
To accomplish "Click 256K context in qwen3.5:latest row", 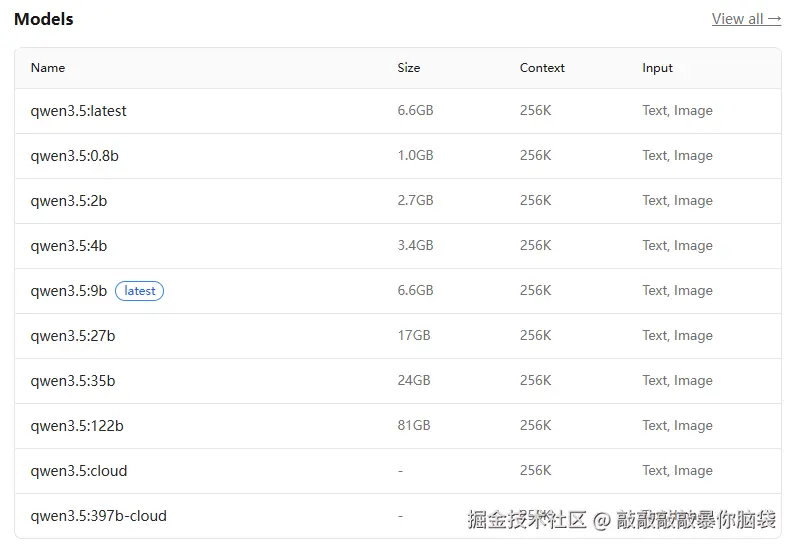I will tap(535, 110).
